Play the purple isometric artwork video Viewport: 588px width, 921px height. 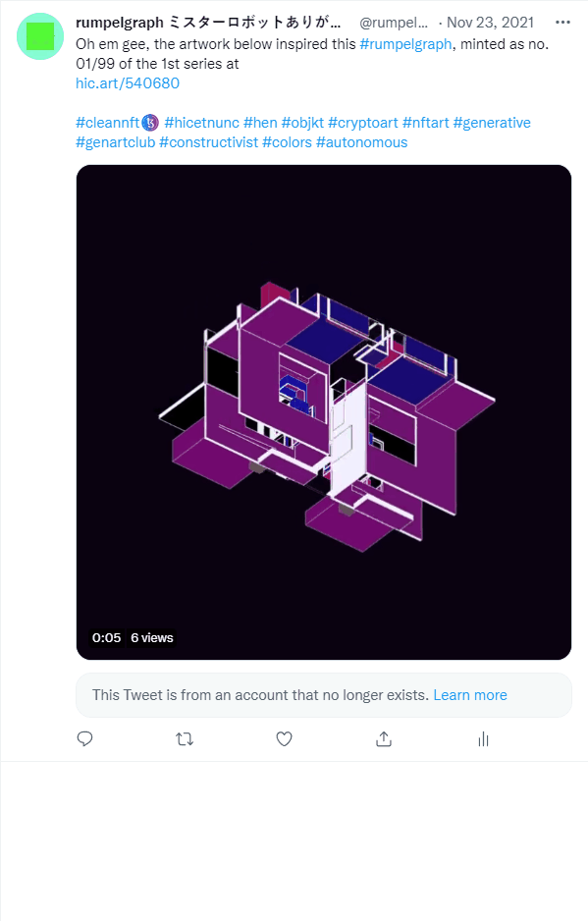click(324, 412)
